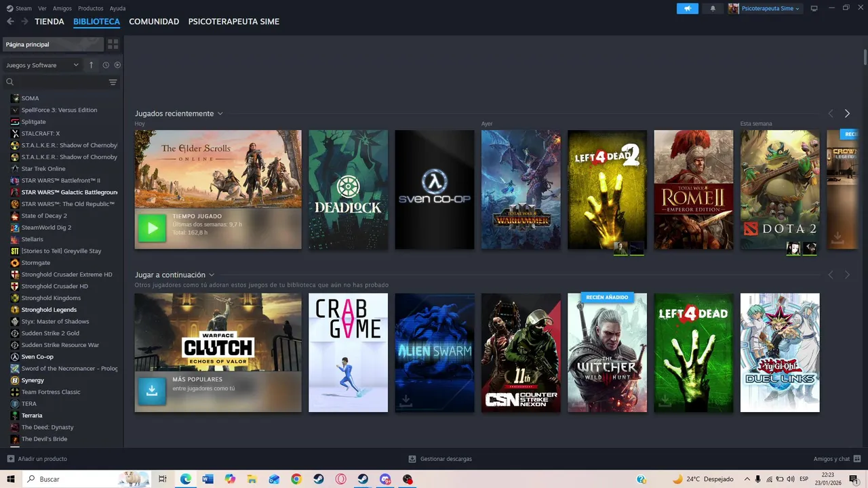Open the Amigos menu

click(x=62, y=8)
